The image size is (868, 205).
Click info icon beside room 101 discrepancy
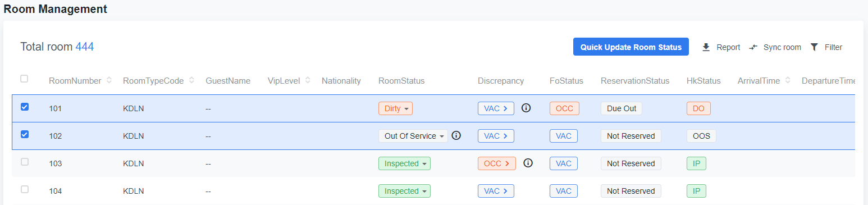(526, 108)
